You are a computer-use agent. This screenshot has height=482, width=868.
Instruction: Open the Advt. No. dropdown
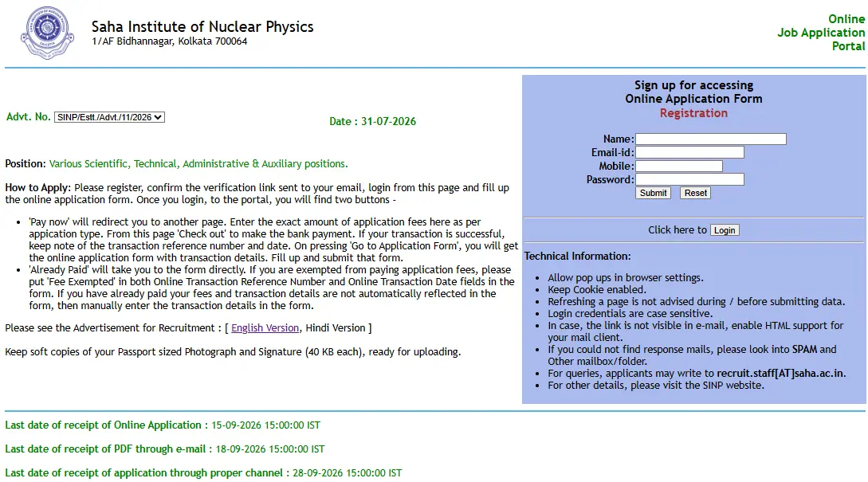tap(110, 117)
